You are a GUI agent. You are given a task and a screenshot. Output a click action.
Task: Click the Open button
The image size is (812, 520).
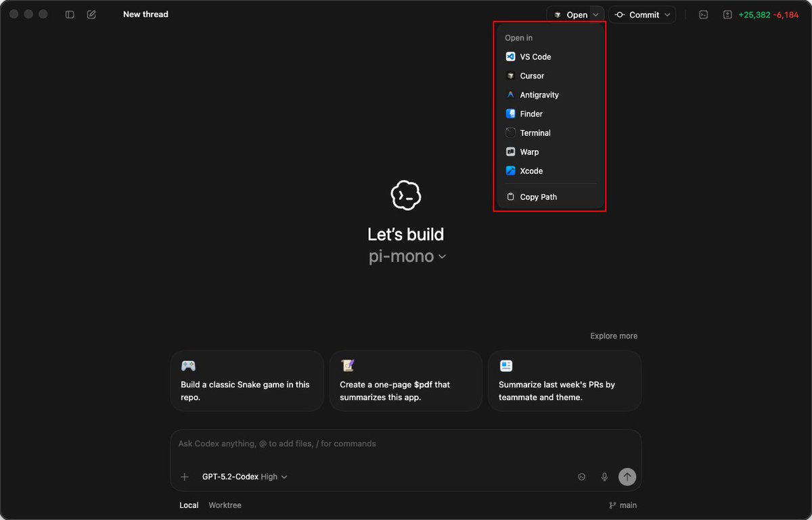[568, 15]
